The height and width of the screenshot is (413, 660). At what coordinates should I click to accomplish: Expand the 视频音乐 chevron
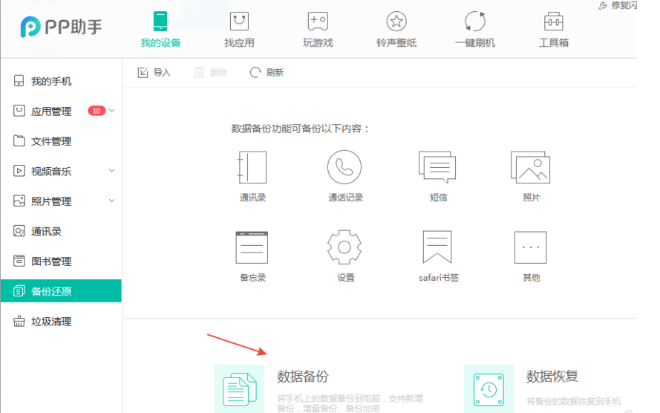[x=112, y=171]
